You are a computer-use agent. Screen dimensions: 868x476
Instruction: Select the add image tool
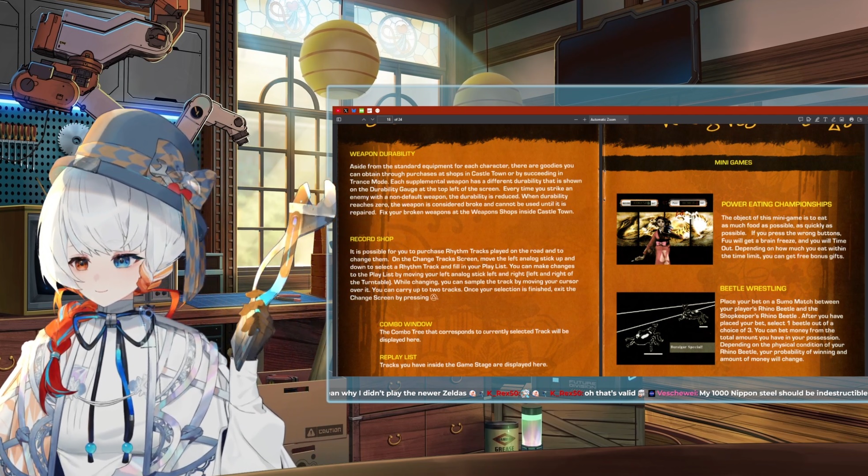click(x=842, y=120)
